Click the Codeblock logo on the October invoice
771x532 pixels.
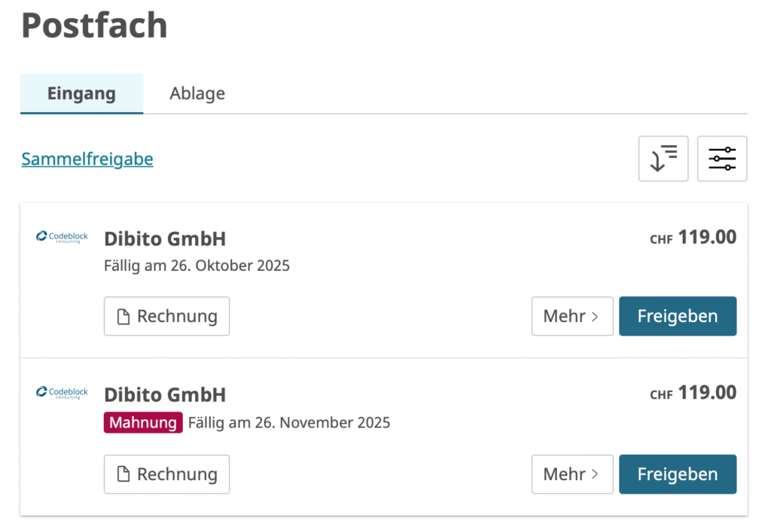(62, 237)
